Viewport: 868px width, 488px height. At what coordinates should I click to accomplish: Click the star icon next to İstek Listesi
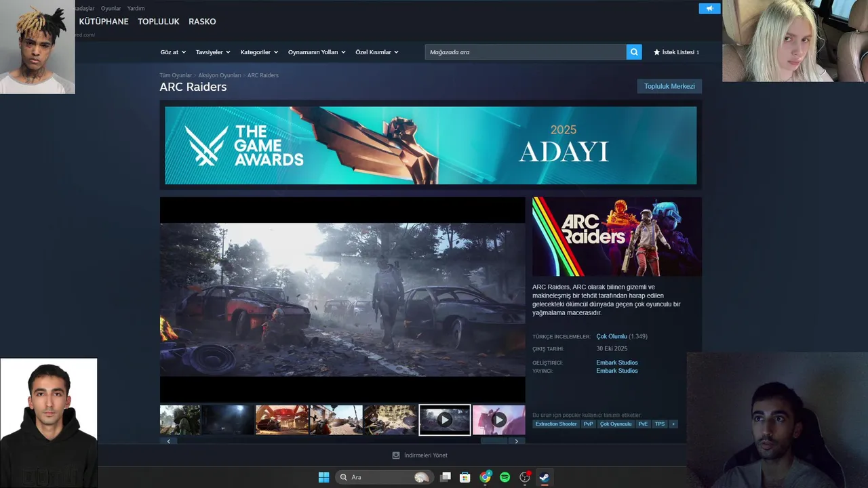(656, 52)
